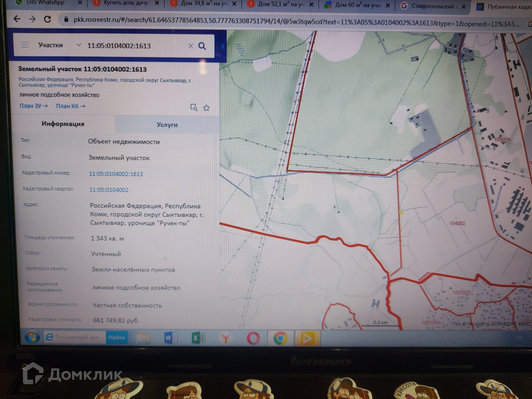Close the 'Дом 39,8 м²' tab
This screenshot has height=399, width=532.
pyautogui.click(x=234, y=4)
